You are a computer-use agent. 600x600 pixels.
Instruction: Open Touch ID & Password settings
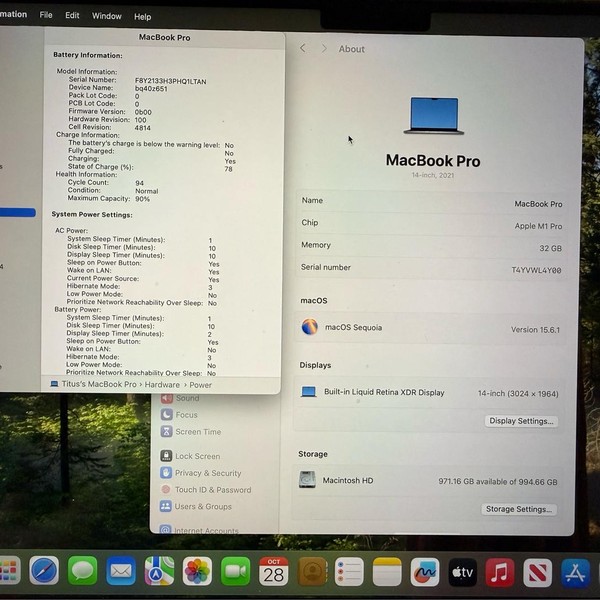click(x=206, y=489)
